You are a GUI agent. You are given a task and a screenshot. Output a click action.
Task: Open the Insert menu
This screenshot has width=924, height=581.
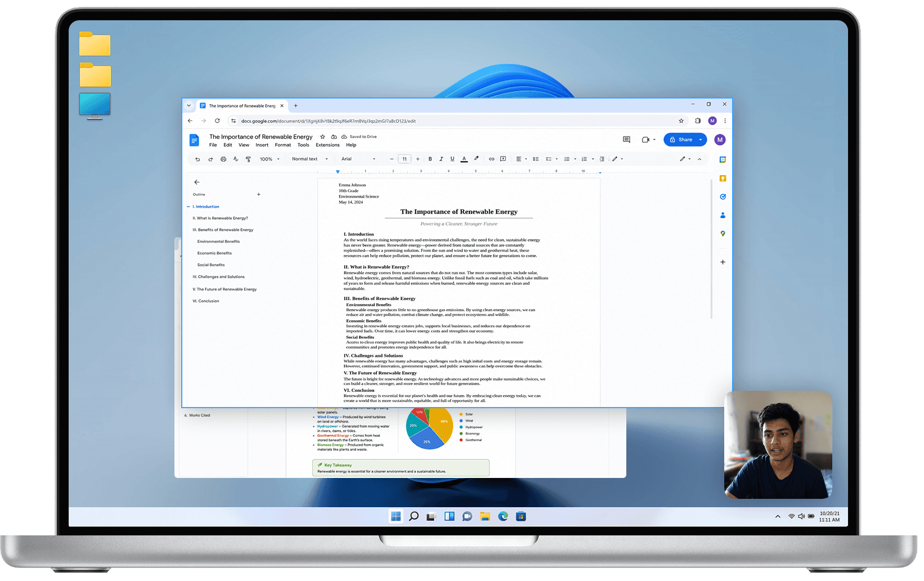pyautogui.click(x=262, y=145)
